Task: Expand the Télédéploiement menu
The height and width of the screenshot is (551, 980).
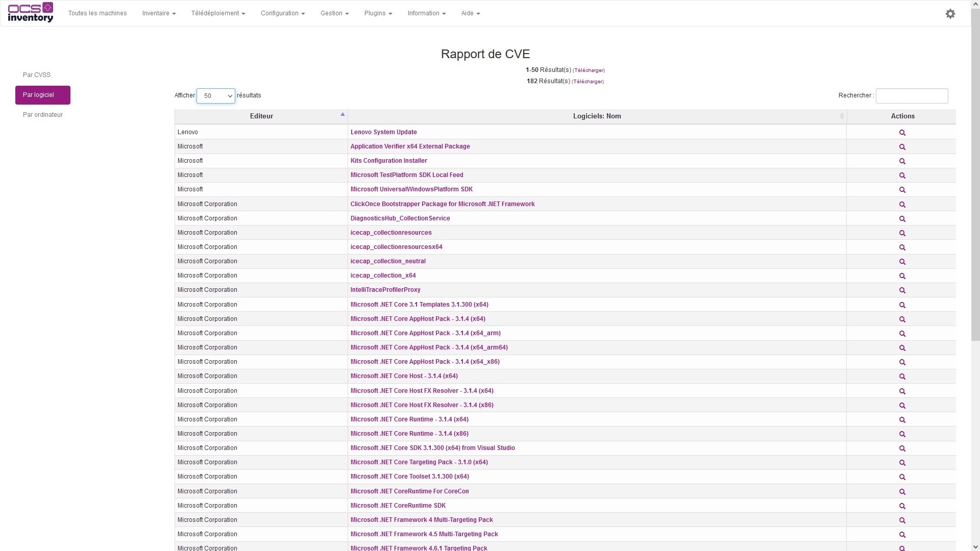Action: coord(218,13)
